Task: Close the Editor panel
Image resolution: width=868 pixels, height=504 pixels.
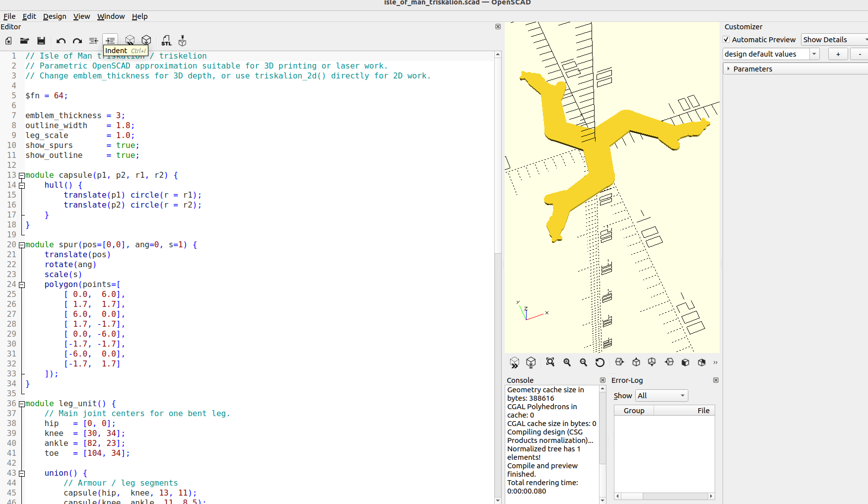Action: (498, 27)
